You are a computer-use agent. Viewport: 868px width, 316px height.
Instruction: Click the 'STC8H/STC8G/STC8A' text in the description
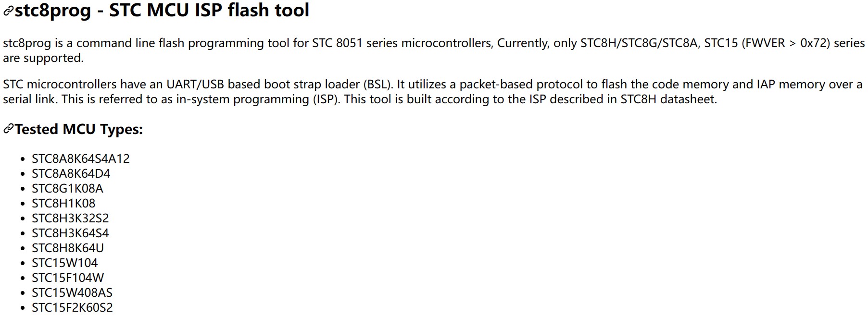point(639,43)
